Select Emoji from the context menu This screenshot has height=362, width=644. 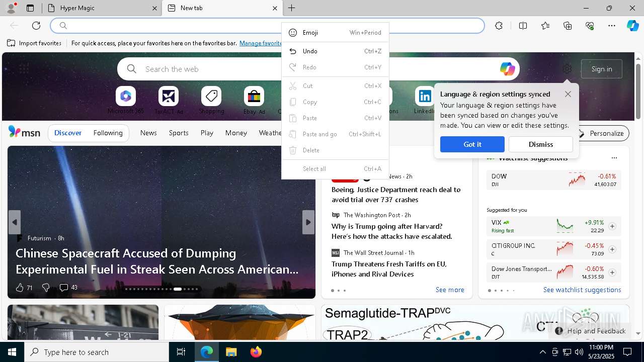[335, 33]
